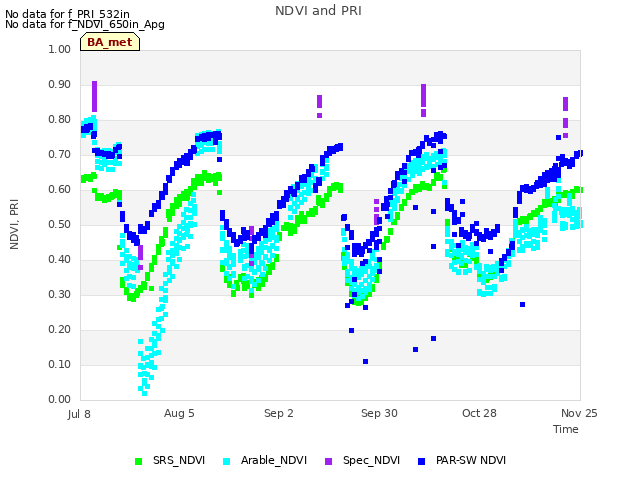Click the 'No data for f_PRI_532in' message
This screenshot has height=480, width=640.
point(67,14)
